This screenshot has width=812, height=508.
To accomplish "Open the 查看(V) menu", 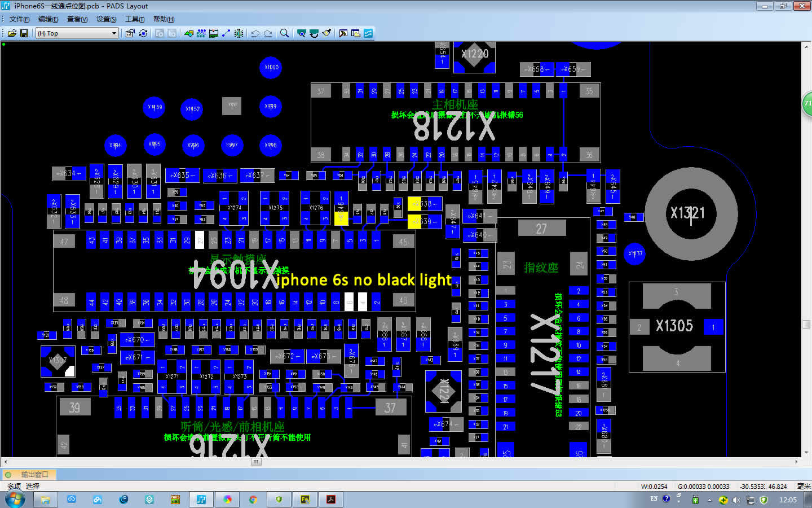I will [x=77, y=19].
